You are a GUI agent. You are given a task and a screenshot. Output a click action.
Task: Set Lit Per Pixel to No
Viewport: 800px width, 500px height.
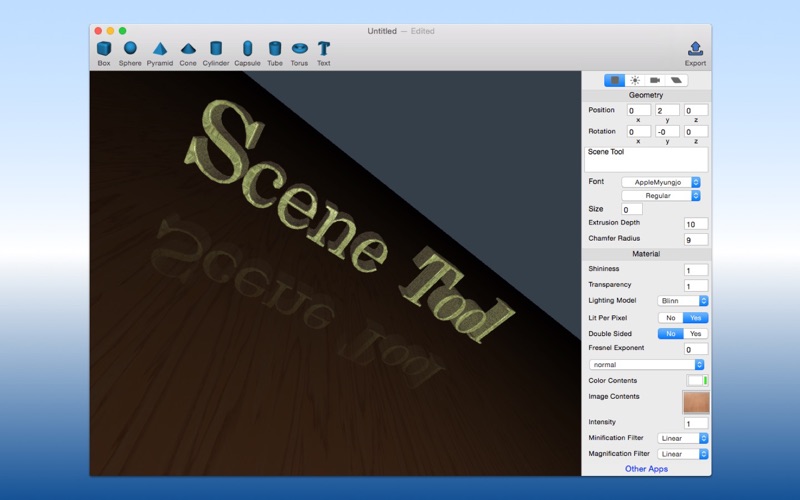(x=670, y=318)
